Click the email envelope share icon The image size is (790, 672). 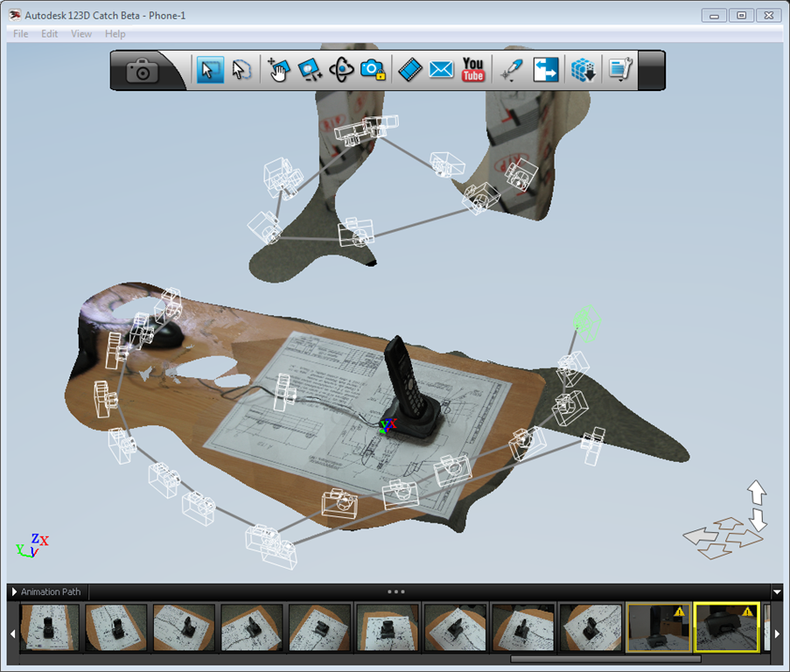(x=441, y=69)
